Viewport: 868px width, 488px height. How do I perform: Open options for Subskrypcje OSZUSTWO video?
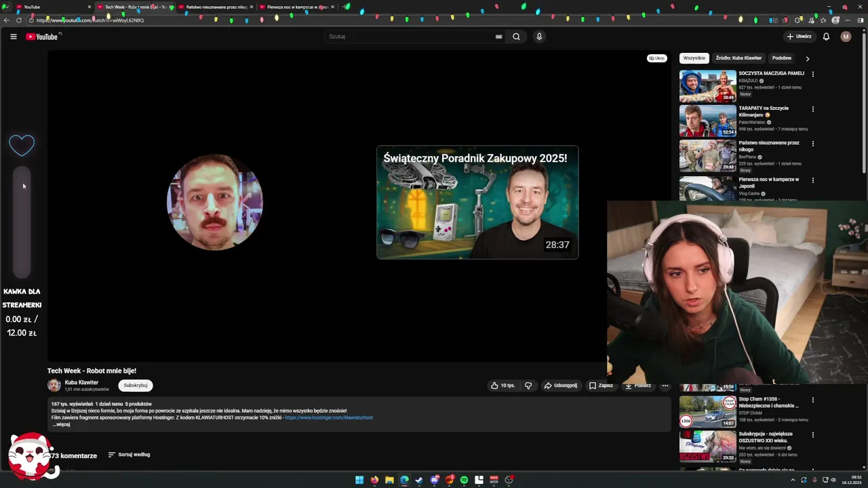click(812, 434)
